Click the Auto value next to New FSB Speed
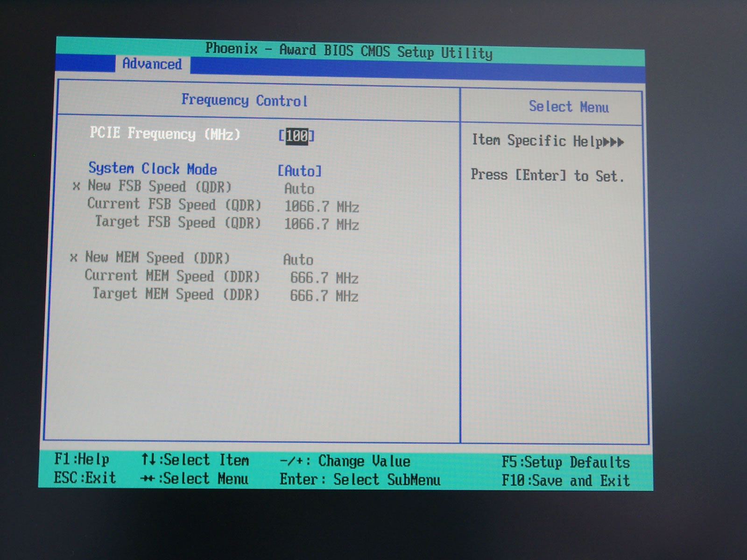The width and height of the screenshot is (747, 560). [299, 189]
